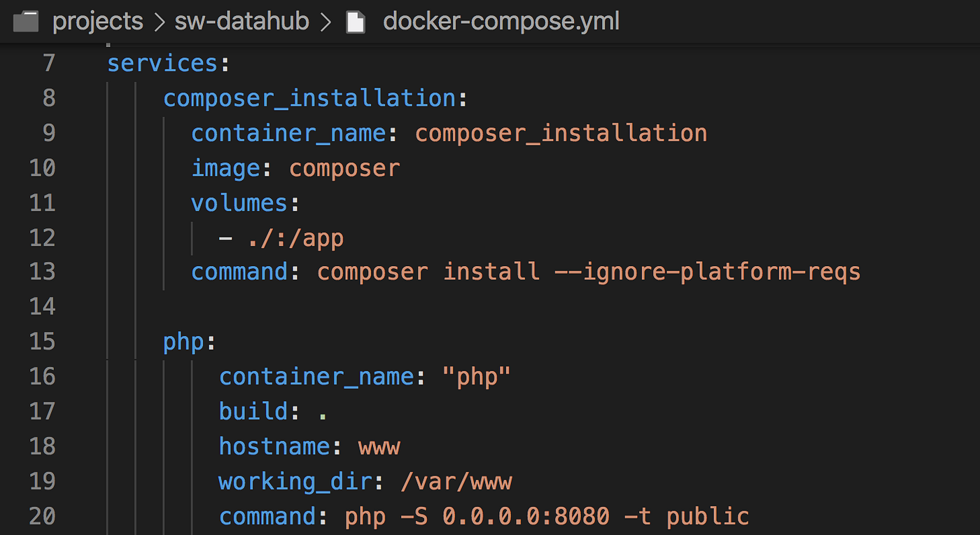Click line number 7 in gutter
Image resolution: width=980 pixels, height=535 pixels.
click(48, 63)
